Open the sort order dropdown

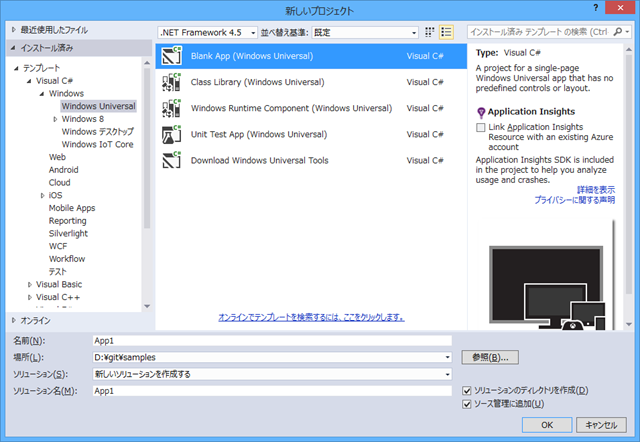click(x=365, y=32)
